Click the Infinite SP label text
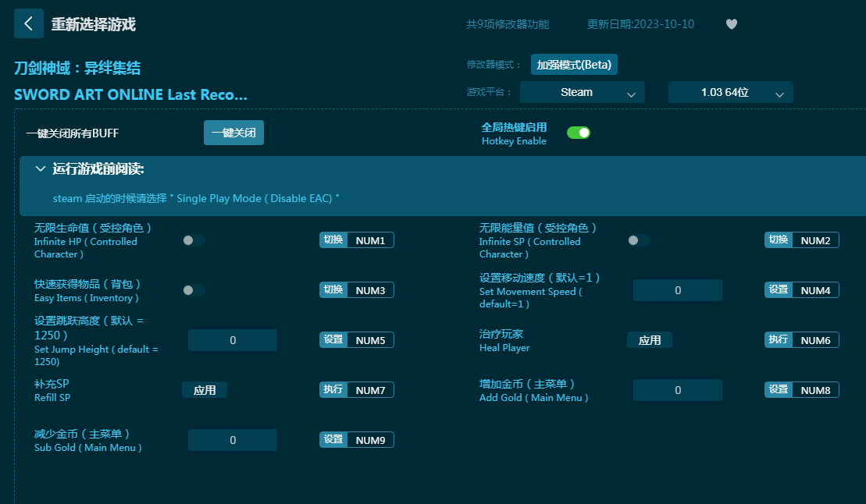This screenshot has height=504, width=866. pyautogui.click(x=529, y=248)
